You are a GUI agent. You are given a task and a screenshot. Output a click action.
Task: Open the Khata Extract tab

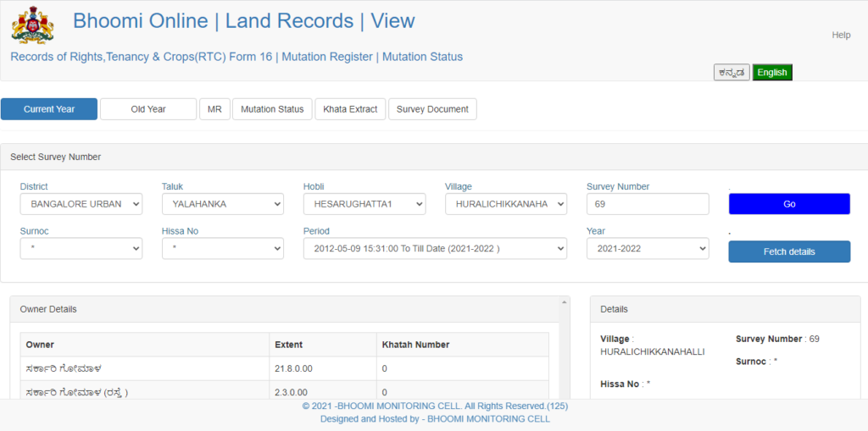pyautogui.click(x=350, y=109)
